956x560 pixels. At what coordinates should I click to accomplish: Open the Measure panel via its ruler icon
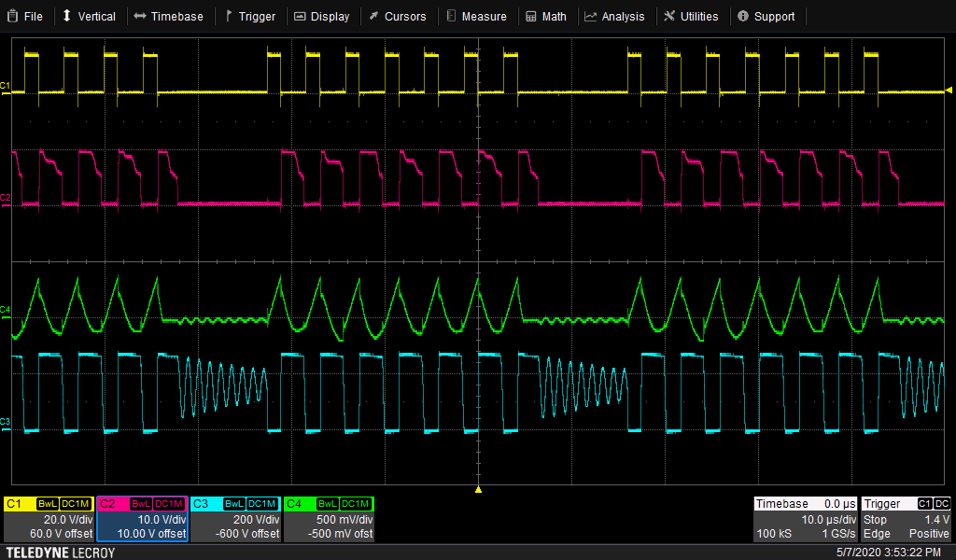pos(450,16)
